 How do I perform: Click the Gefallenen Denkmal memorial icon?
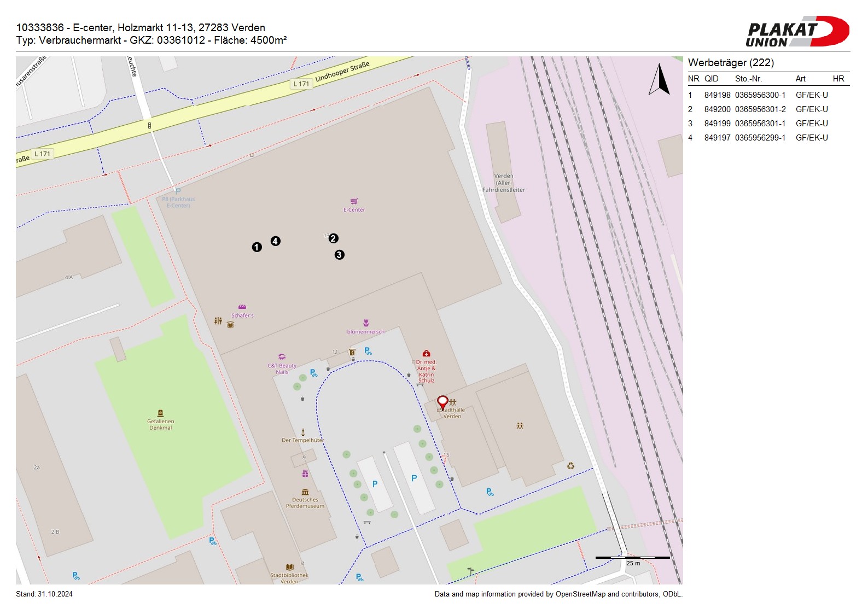pyautogui.click(x=160, y=413)
